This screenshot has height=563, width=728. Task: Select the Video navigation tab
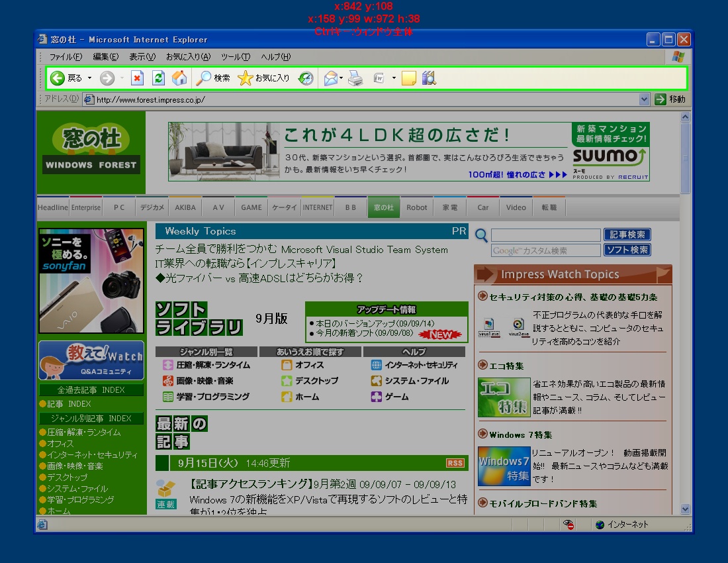(516, 207)
